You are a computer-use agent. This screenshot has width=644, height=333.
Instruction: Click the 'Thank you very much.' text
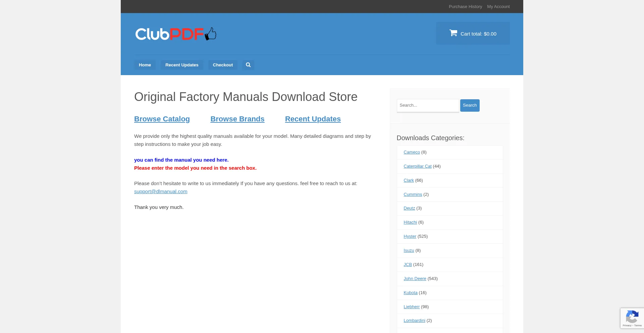pos(159,207)
